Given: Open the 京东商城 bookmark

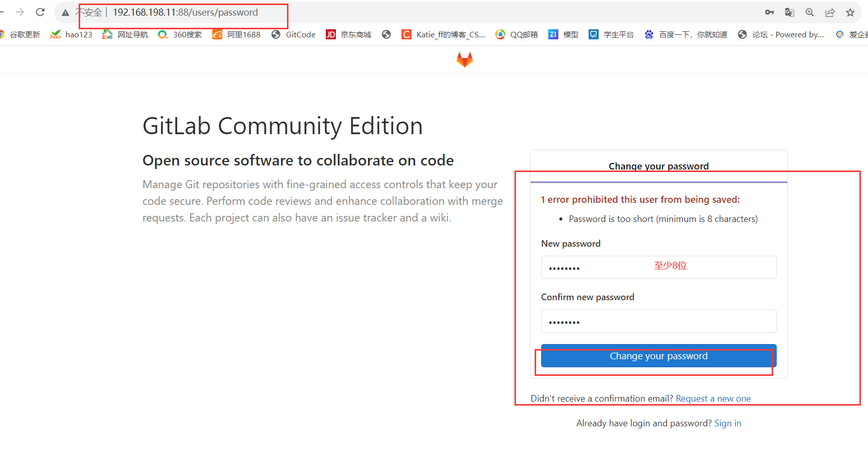Looking at the screenshot, I should [349, 34].
